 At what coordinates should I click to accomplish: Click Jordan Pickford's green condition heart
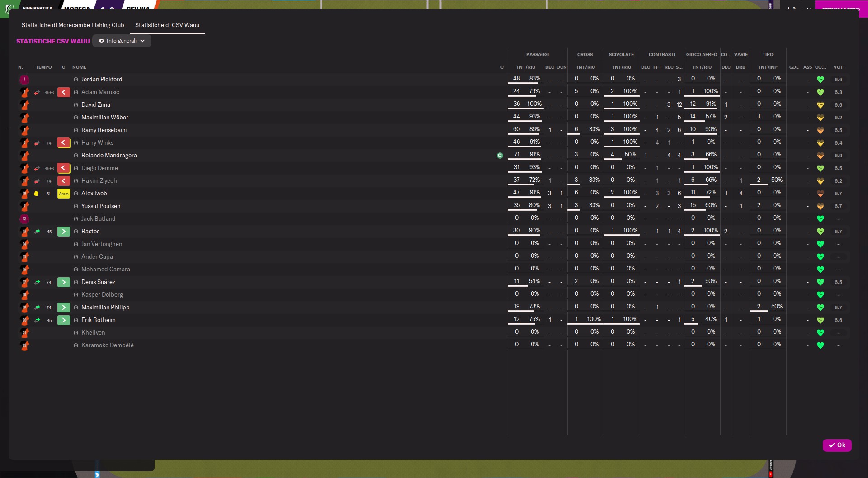820,80
